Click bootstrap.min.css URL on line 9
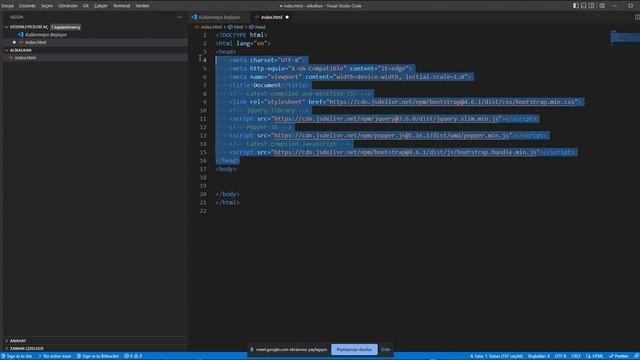 pyautogui.click(x=453, y=102)
